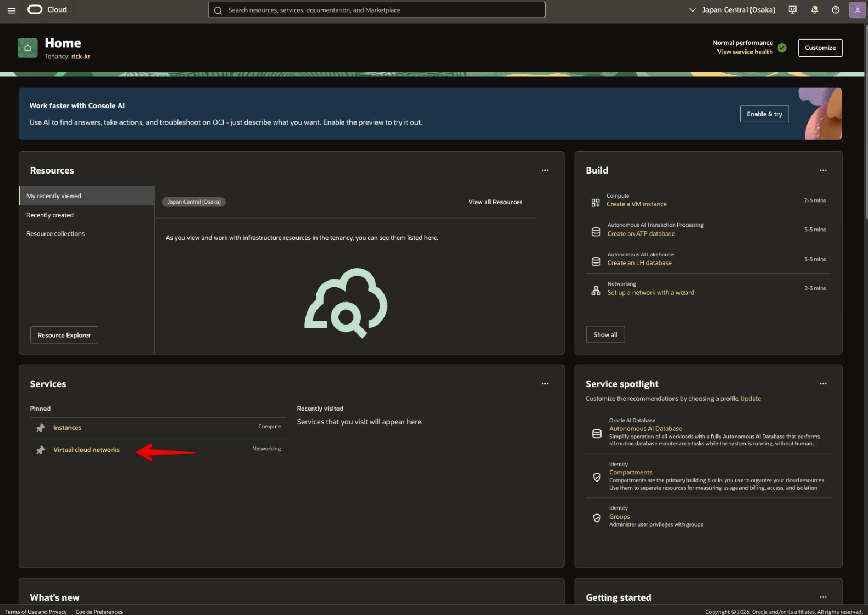Open View service health link
The width and height of the screenshot is (868, 615).
745,52
